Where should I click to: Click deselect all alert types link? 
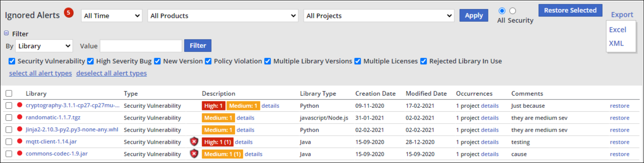[111, 73]
